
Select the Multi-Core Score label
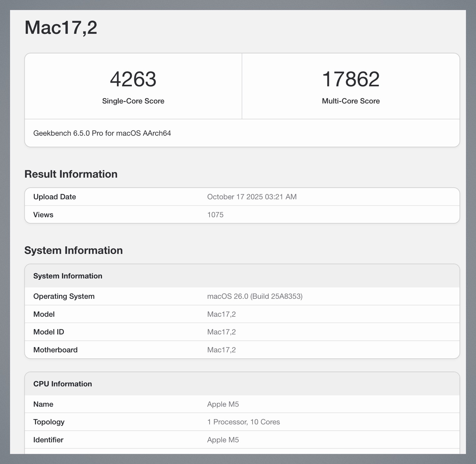click(351, 101)
